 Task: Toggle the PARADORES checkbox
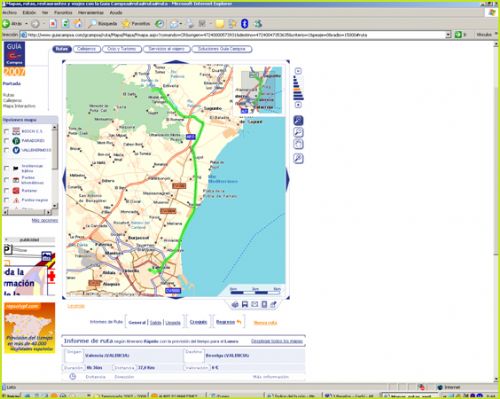click(6, 141)
